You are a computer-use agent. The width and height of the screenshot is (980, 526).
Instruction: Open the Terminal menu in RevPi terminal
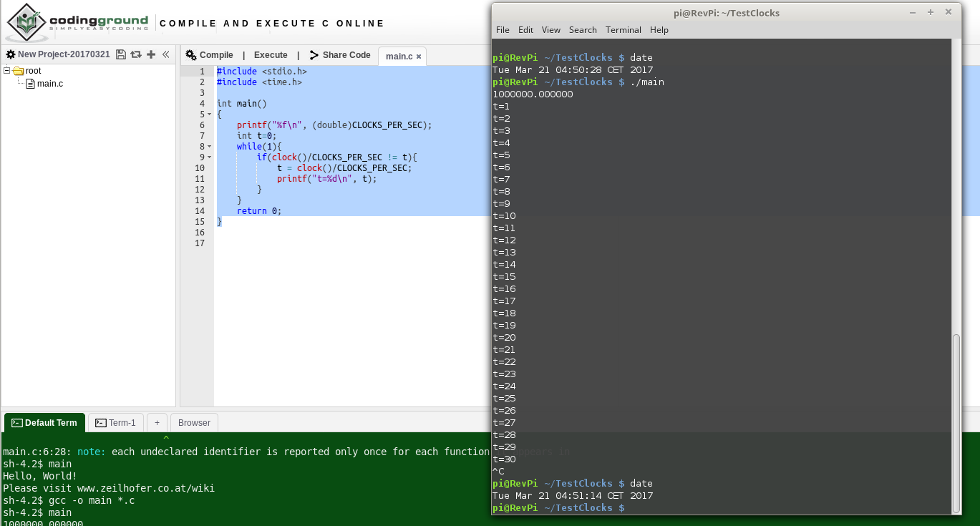click(x=623, y=29)
